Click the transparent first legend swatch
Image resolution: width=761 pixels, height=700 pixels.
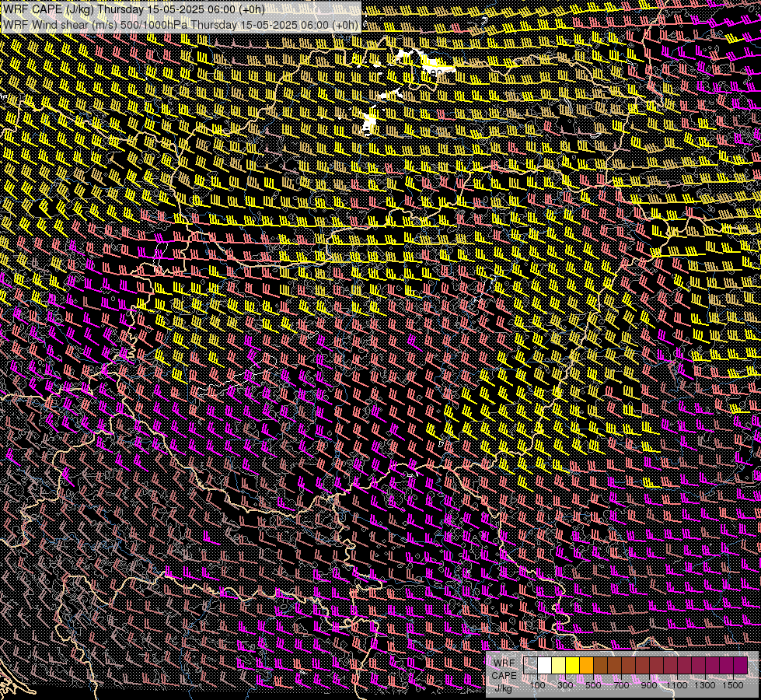[530, 666]
